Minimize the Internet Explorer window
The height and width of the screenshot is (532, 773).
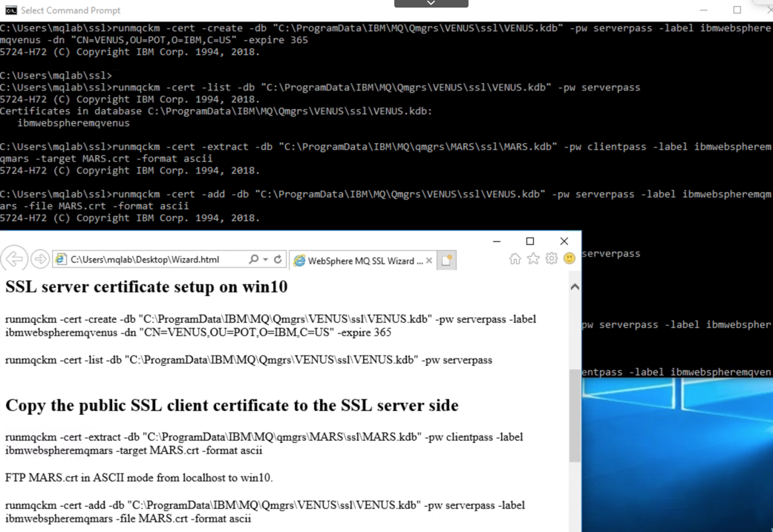[497, 241]
